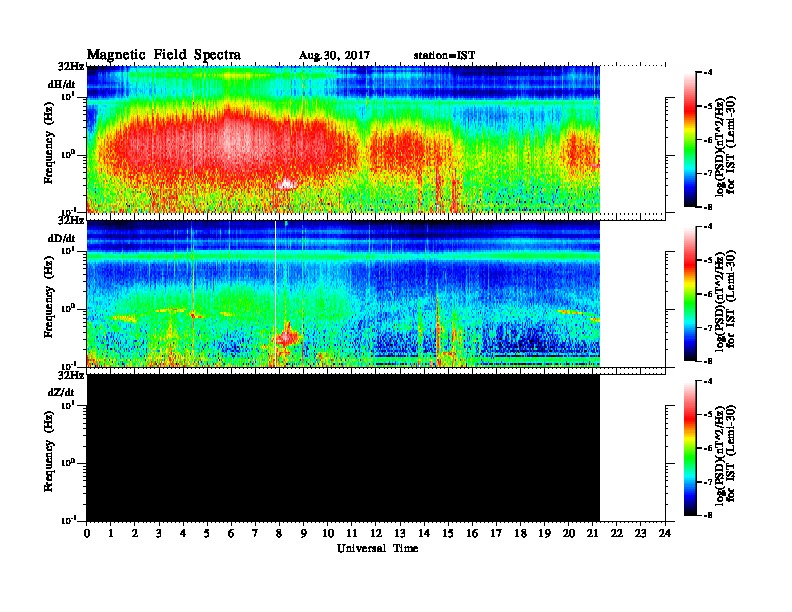
Task: Click the dZ/dt panel label
Action: point(61,392)
